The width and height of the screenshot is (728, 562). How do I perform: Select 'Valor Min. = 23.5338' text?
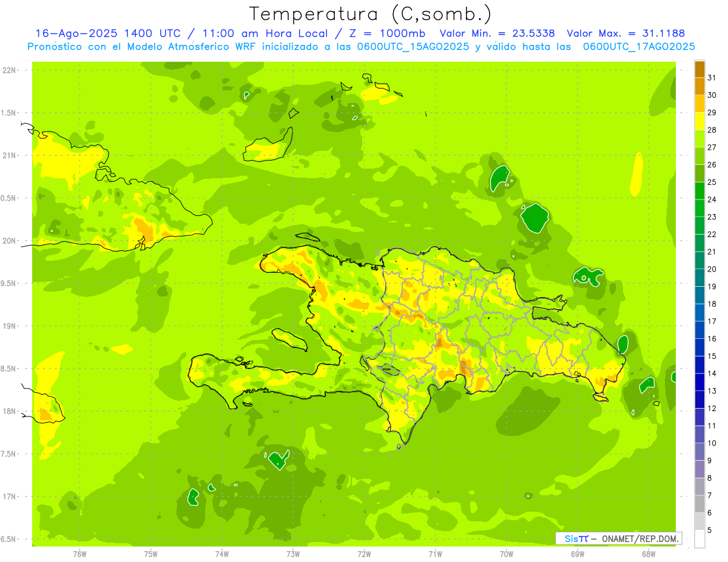click(497, 33)
